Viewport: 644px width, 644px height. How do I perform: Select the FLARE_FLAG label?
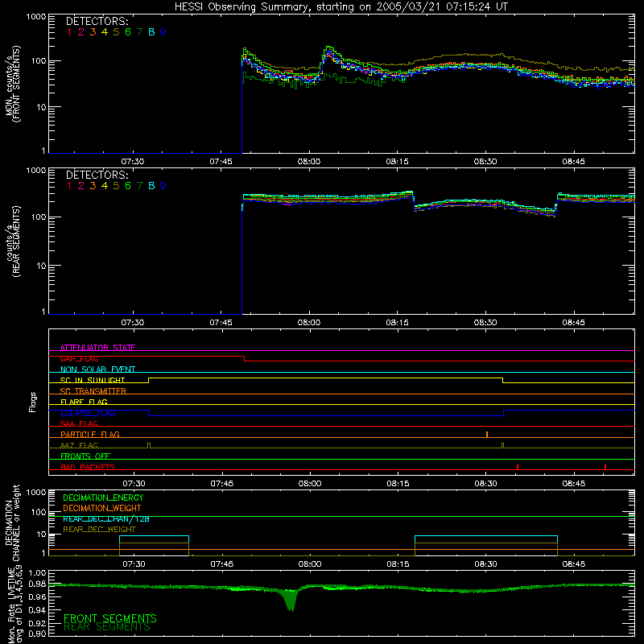point(84,402)
